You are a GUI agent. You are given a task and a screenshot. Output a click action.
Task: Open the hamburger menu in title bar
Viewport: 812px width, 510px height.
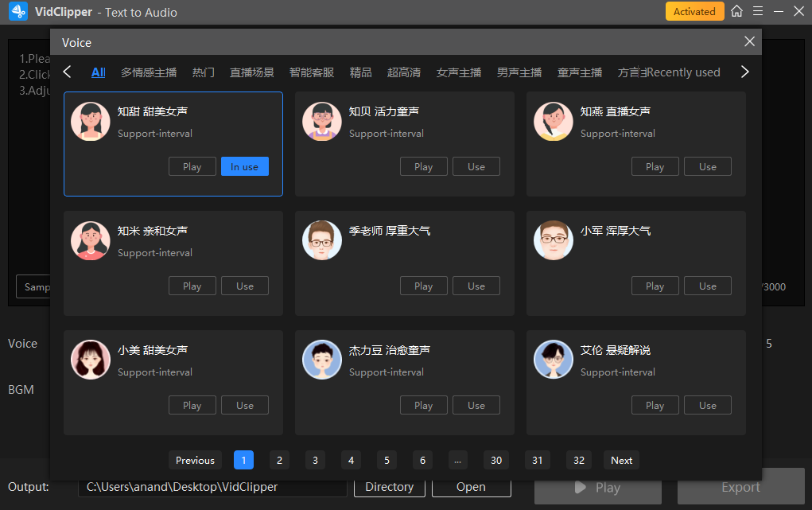758,11
